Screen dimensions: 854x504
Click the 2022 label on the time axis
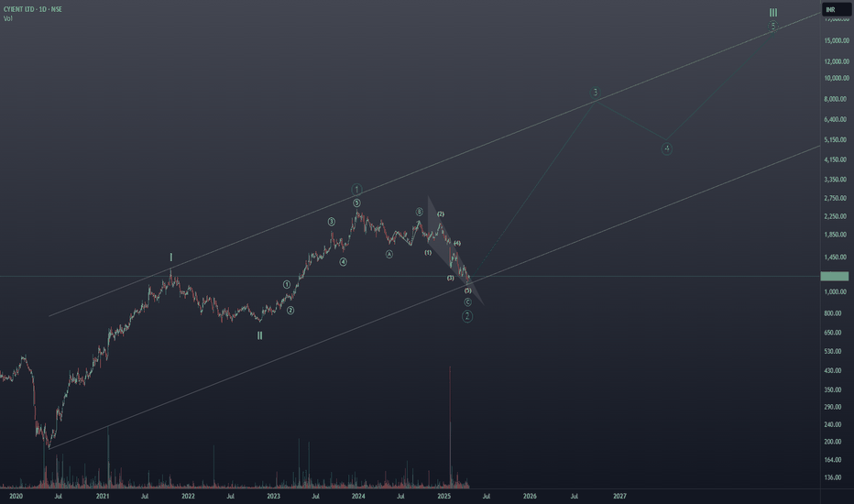188,497
